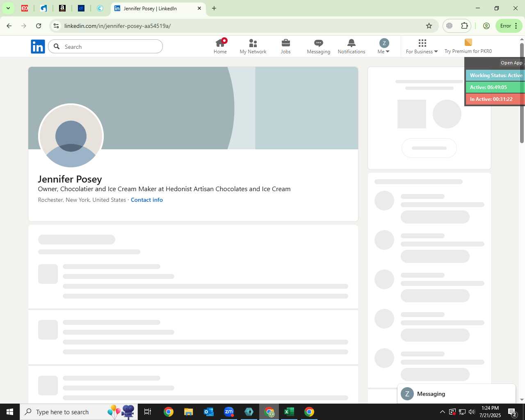Click the taskbar search box
This screenshot has width=525, height=420.
pos(79,412)
